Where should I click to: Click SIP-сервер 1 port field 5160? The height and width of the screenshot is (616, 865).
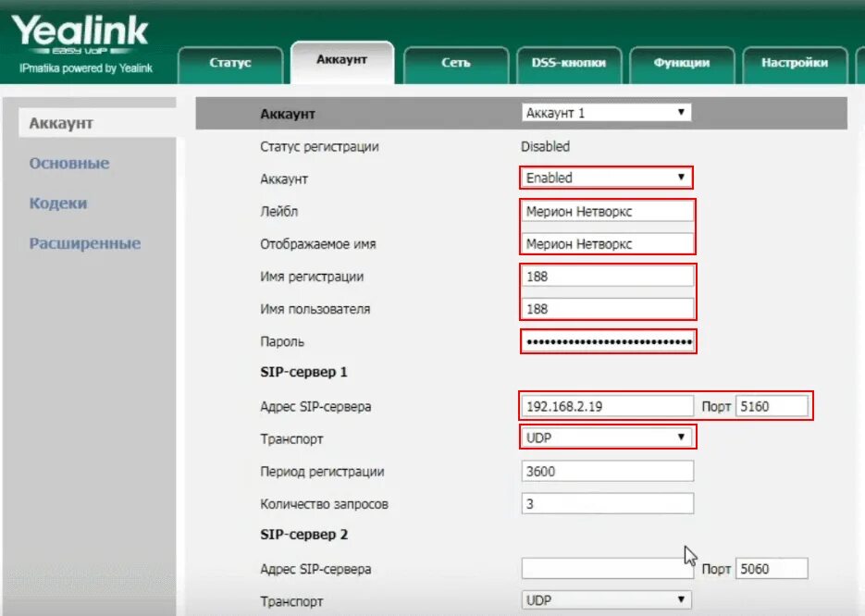tap(772, 406)
